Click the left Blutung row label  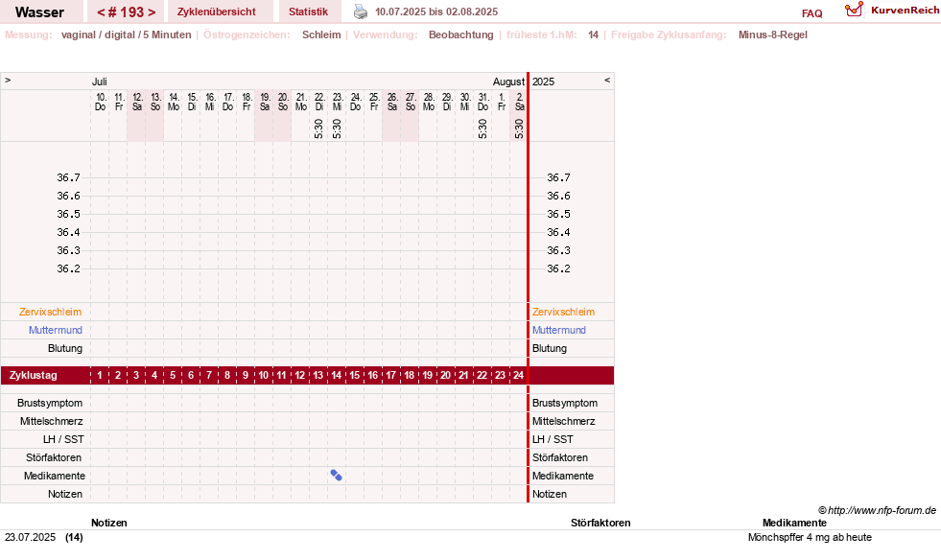[x=65, y=348]
